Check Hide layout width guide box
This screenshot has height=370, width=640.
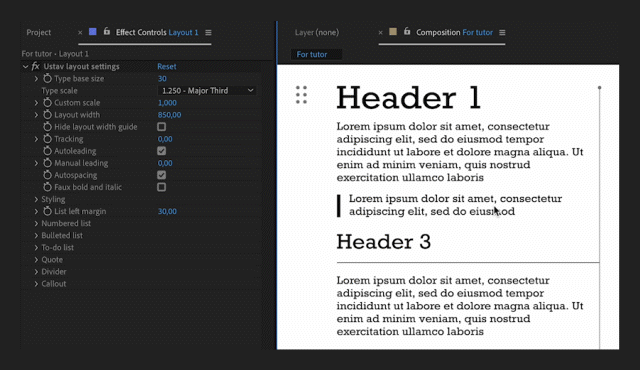coord(162,127)
